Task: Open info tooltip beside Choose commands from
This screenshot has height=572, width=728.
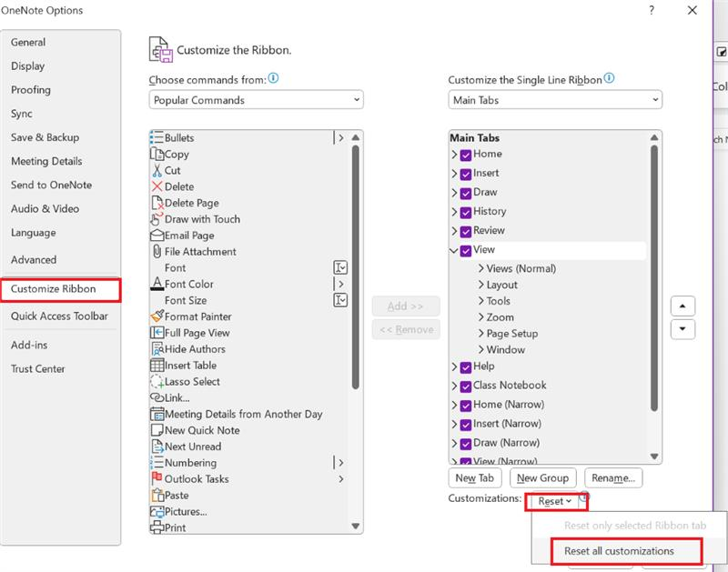Action: 274,78
